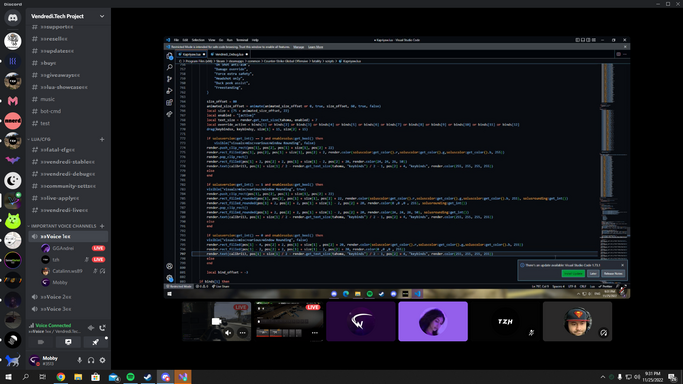This screenshot has width=683, height=384.
Task: Open Windows taskbar search
Action: (25, 377)
